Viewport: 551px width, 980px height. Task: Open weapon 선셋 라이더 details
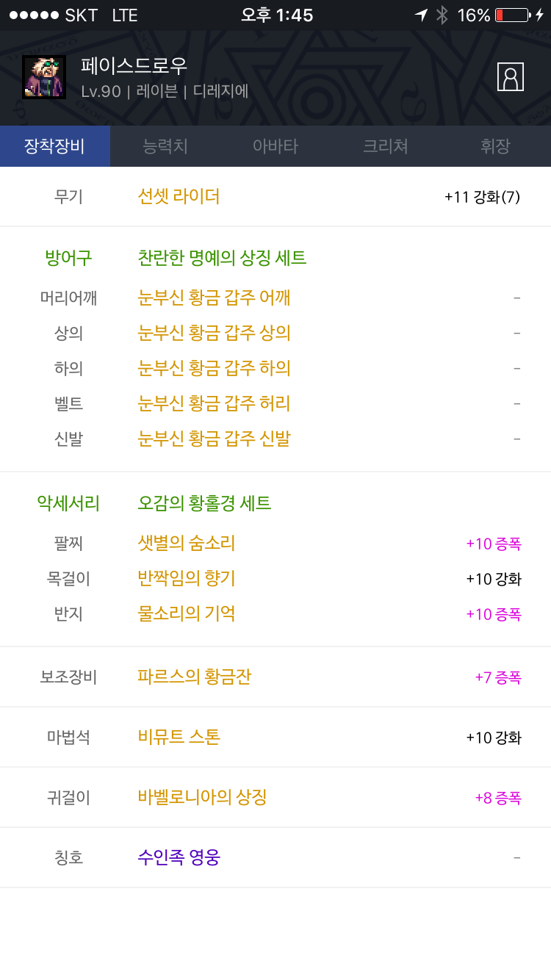point(179,196)
